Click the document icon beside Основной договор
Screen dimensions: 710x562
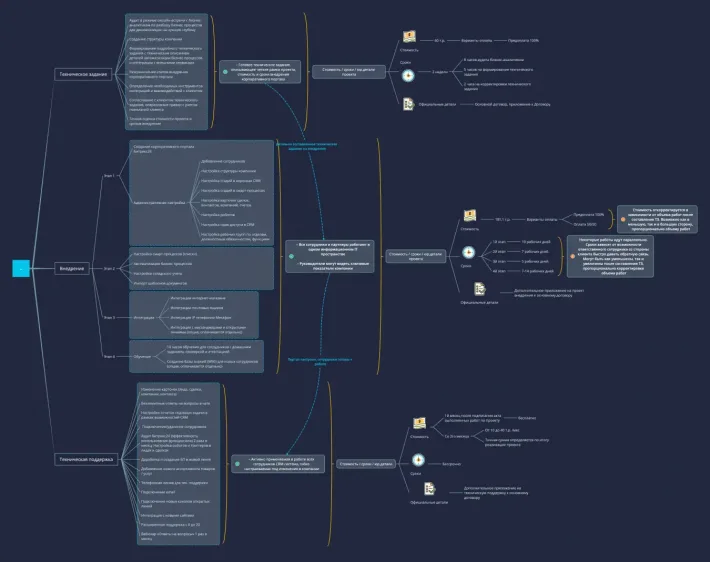[x=408, y=104]
